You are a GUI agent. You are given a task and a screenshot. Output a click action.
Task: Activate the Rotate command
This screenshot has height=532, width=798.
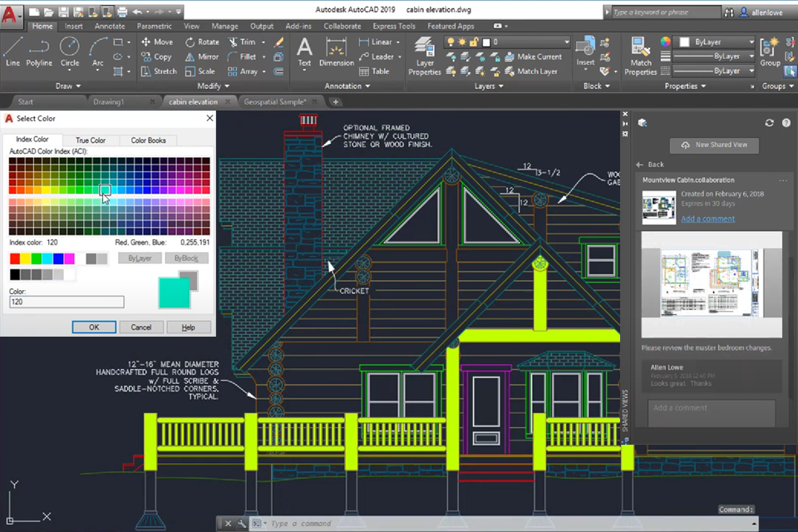(202, 42)
